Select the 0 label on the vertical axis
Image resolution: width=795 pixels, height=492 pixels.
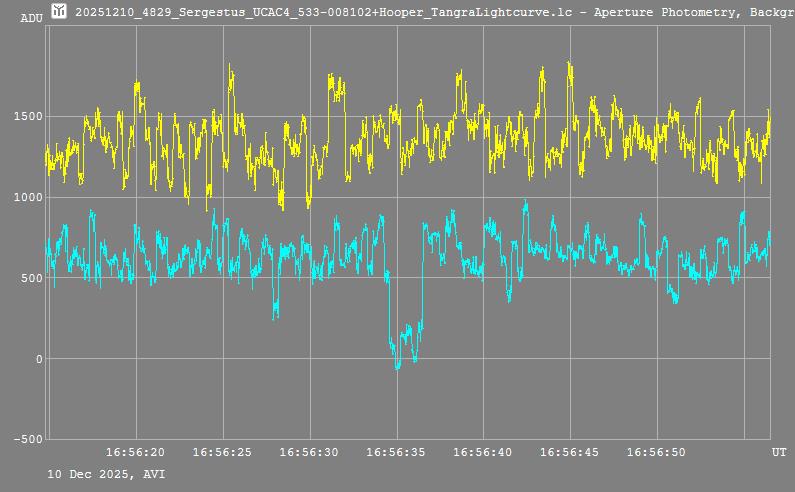point(39,359)
